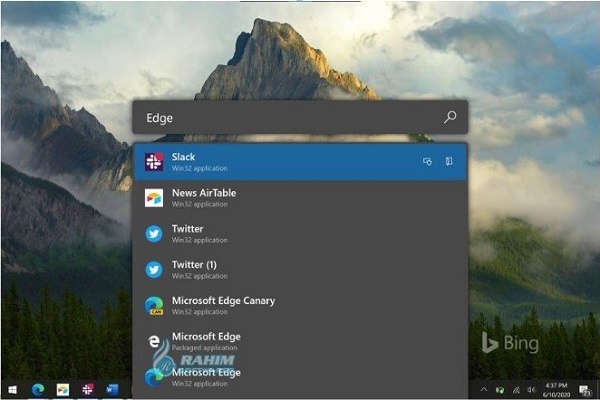Image resolution: width=600 pixels, height=400 pixels.
Task: Expand hidden system tray icons chevron
Action: (x=484, y=390)
